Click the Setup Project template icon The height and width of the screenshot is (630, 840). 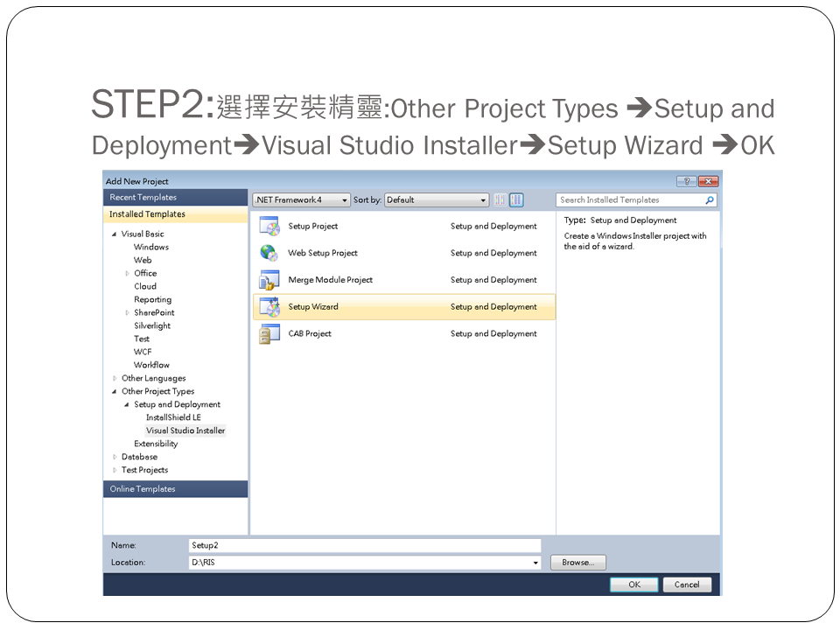[269, 226]
